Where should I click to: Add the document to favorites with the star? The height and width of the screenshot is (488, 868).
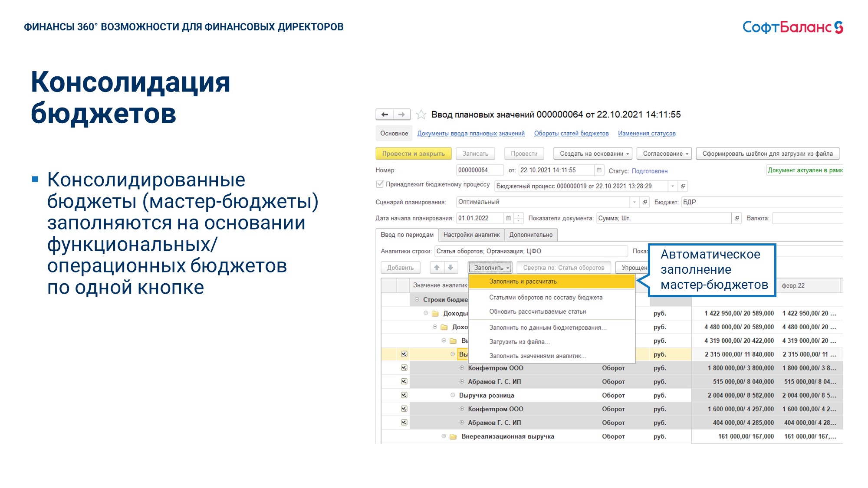(421, 115)
